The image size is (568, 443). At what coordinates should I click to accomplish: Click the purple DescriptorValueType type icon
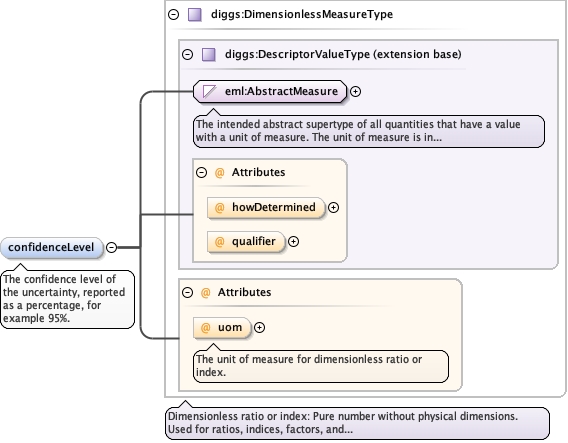pos(209,54)
